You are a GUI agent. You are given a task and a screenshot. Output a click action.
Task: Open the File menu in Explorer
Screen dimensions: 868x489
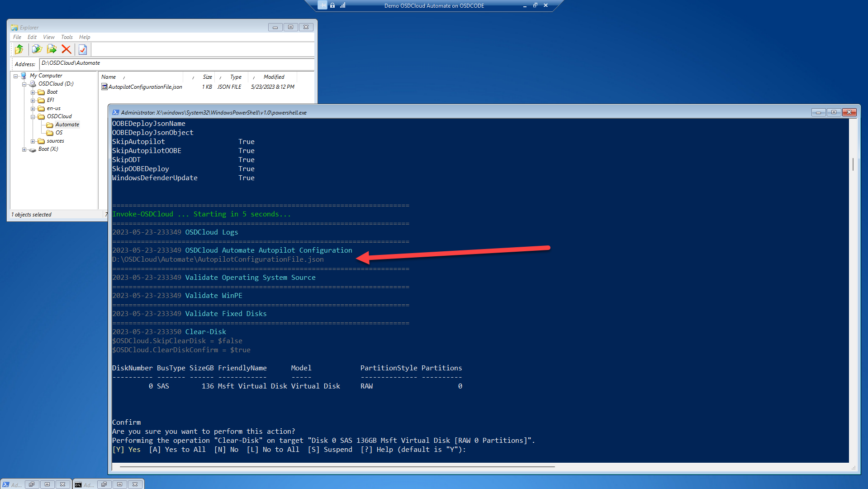point(17,37)
